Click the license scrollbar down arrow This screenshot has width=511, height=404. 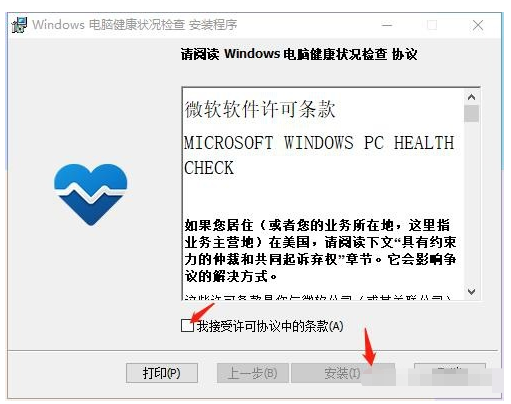click(471, 292)
